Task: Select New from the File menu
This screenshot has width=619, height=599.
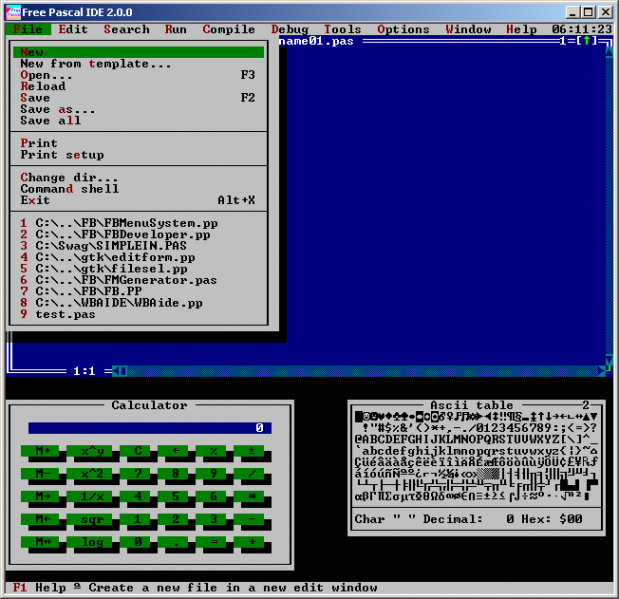Action: [x=32, y=52]
